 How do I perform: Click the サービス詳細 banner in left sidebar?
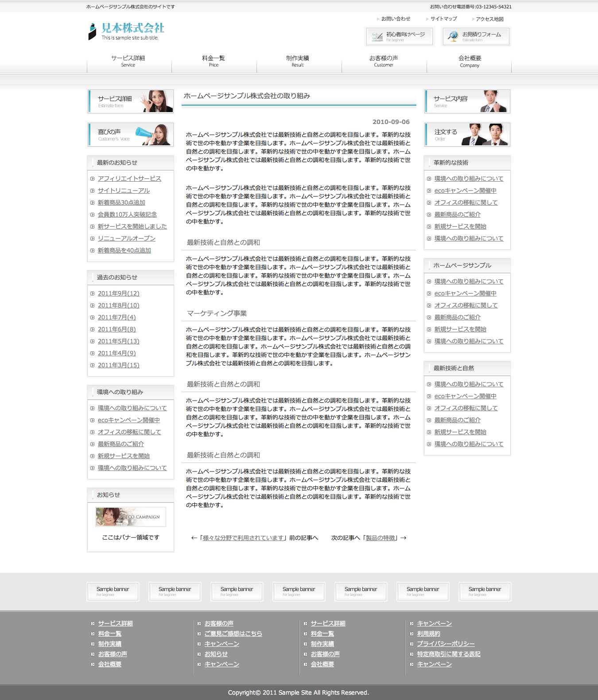coord(131,101)
